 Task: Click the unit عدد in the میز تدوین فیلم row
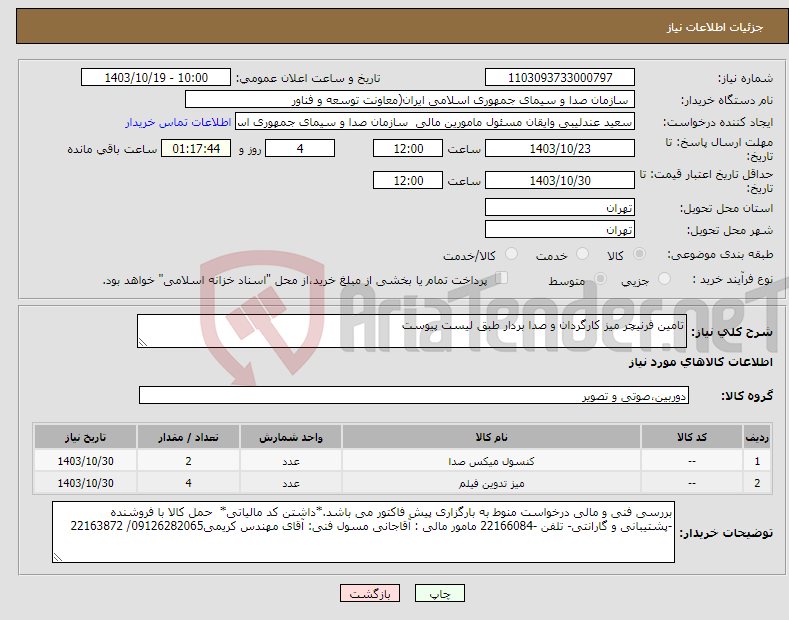pyautogui.click(x=291, y=483)
